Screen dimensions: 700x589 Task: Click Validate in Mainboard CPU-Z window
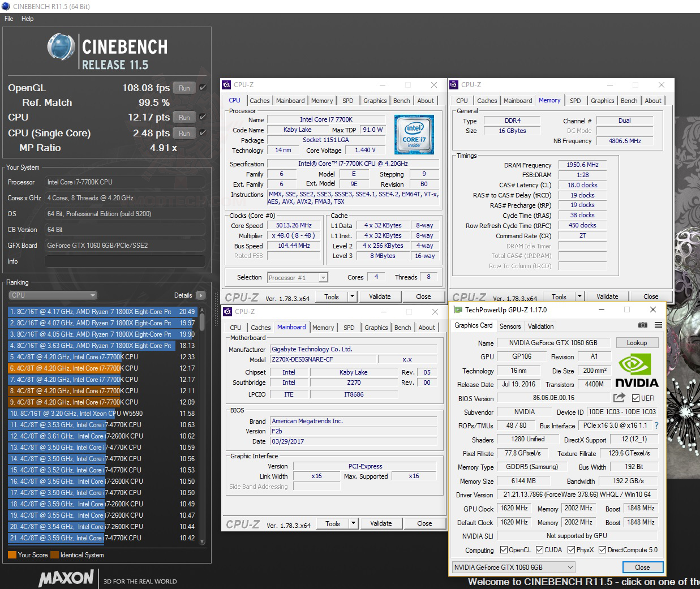tap(381, 523)
